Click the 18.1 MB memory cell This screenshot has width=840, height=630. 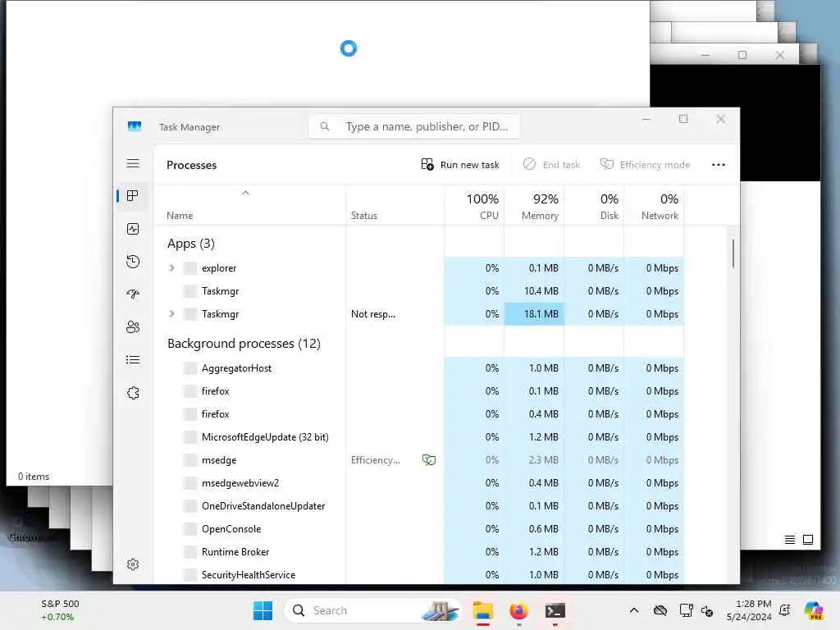pos(534,314)
